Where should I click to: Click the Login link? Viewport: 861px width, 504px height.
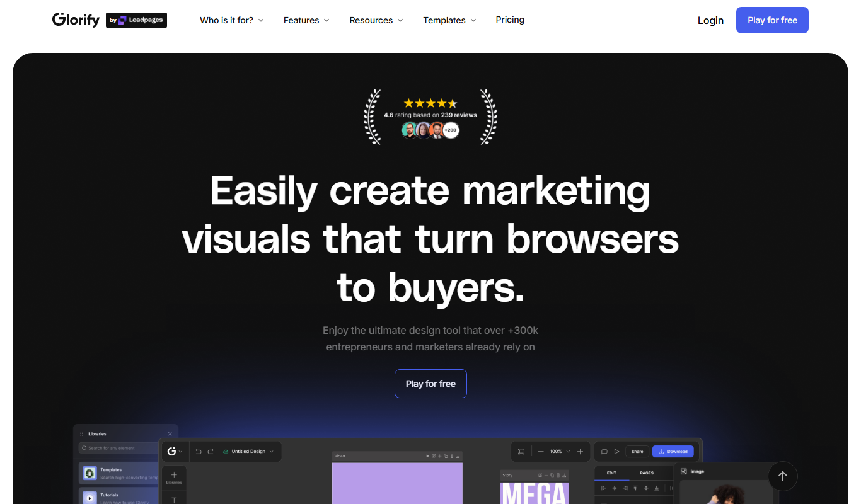[710, 20]
